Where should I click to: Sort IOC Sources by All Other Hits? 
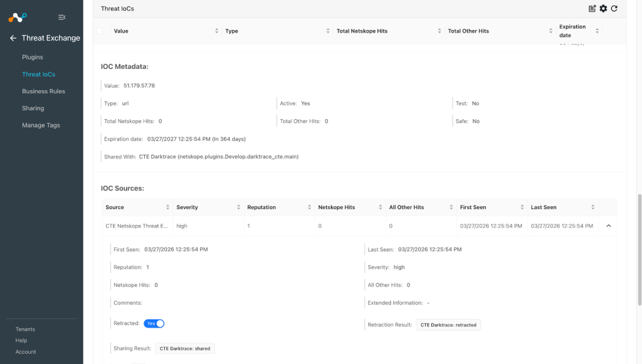(451, 207)
